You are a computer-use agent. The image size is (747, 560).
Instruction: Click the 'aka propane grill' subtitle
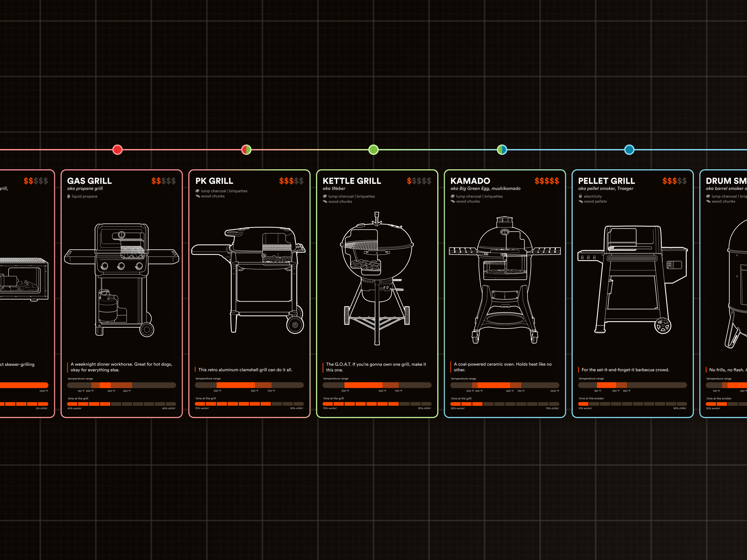point(85,189)
